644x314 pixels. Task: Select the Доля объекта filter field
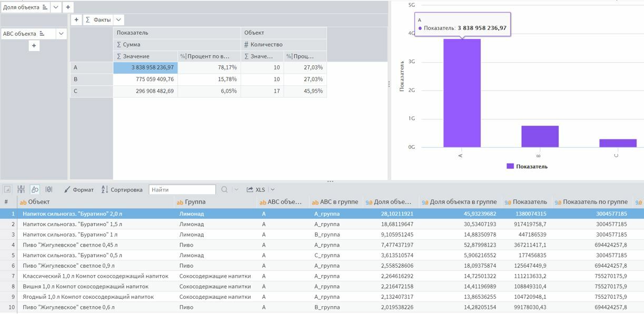[25, 7]
